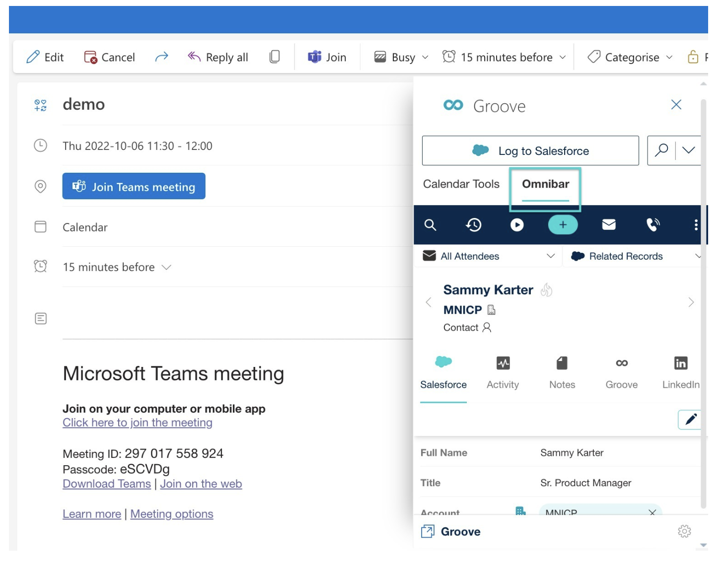The width and height of the screenshot is (728, 572).
Task: Click the Join Teams meeting button
Action: pos(134,186)
